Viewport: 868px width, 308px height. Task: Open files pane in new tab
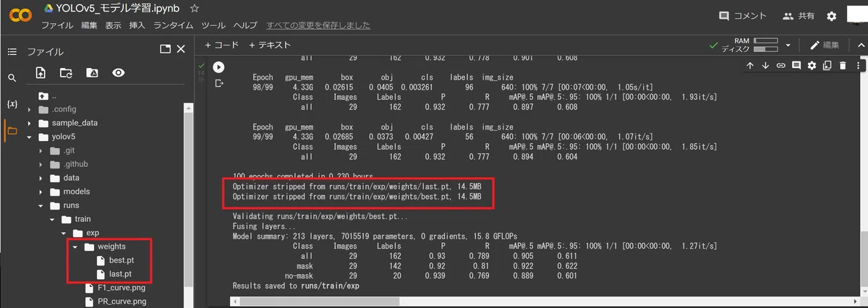pyautogui.click(x=165, y=49)
